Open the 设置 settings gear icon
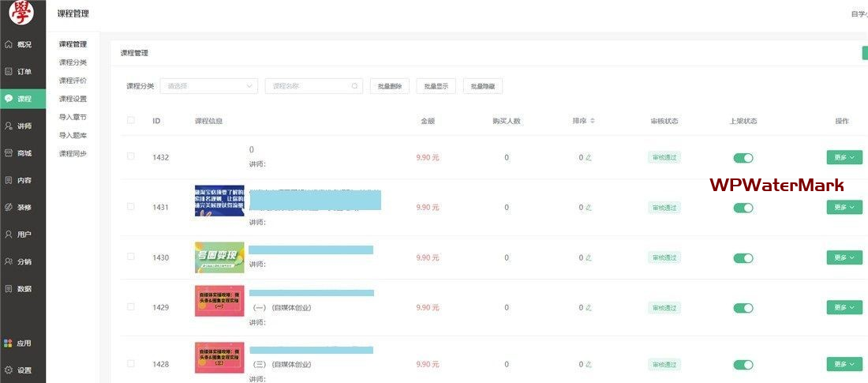 [9, 370]
